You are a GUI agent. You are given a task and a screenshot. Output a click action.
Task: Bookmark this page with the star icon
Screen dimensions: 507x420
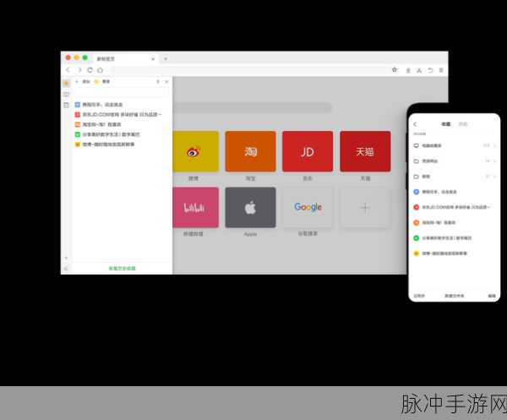coord(395,70)
